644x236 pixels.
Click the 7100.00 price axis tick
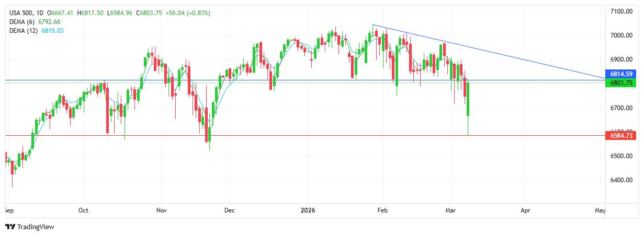point(620,11)
